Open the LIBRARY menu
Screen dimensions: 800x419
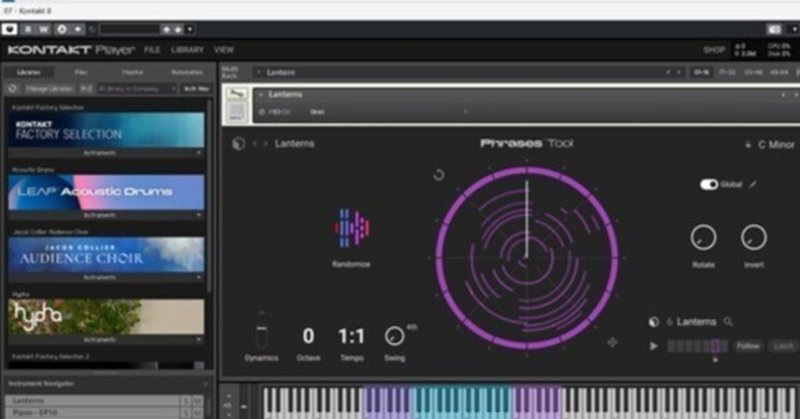click(x=187, y=50)
